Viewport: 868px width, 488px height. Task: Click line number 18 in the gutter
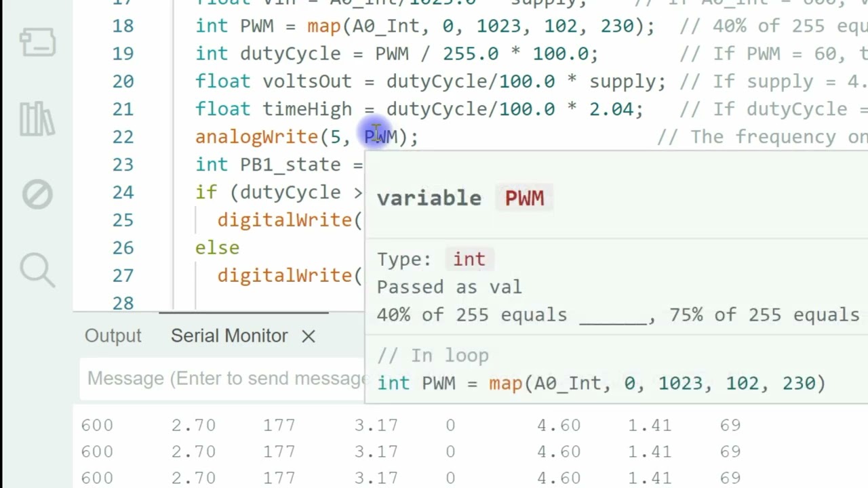(123, 26)
